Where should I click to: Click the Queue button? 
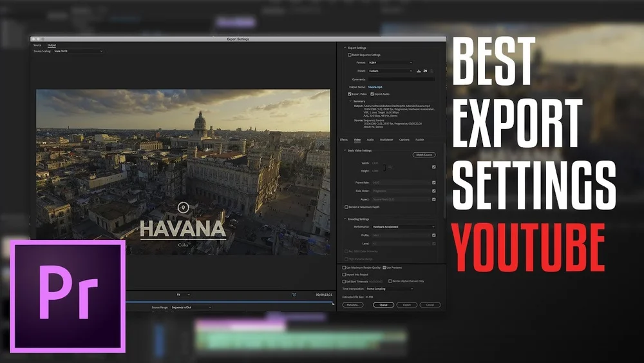pyautogui.click(x=384, y=305)
